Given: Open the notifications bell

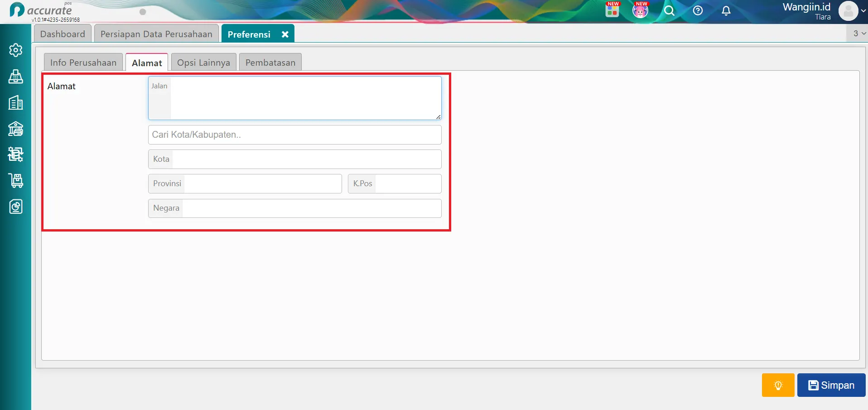Looking at the screenshot, I should pyautogui.click(x=726, y=10).
